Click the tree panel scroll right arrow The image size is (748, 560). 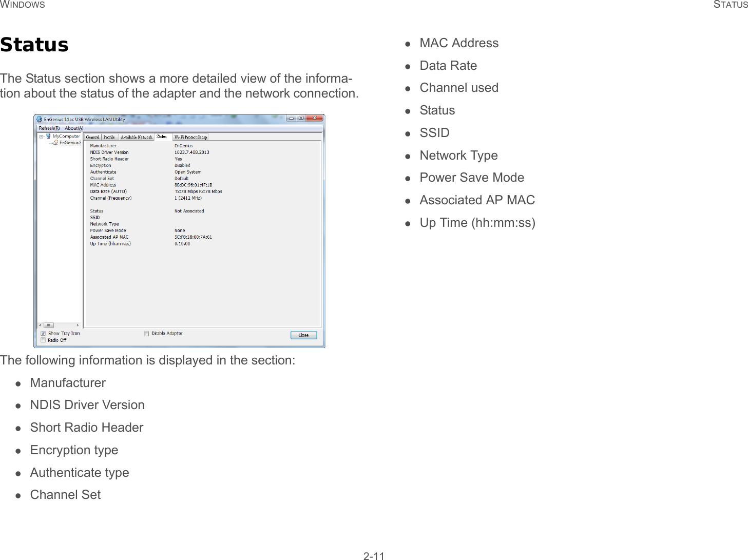tap(78, 325)
